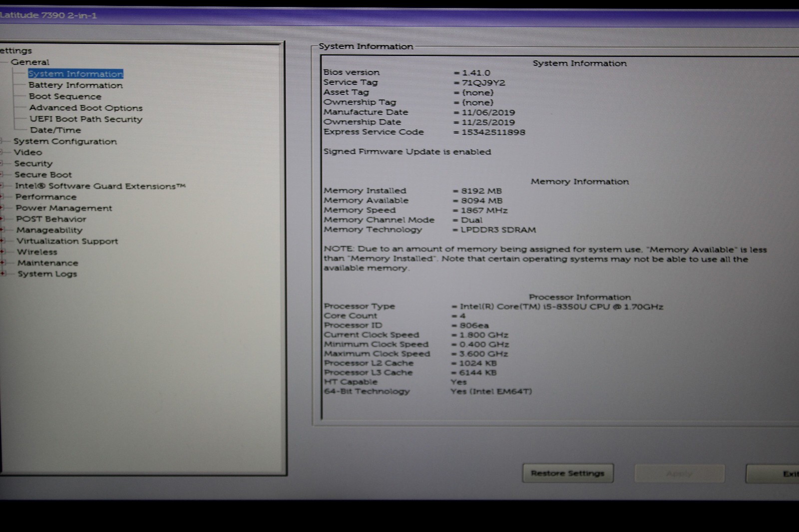Click 64-Bit Technology value Yes (Intel EM64T)
Screen dimensions: 799x532
tap(491, 391)
